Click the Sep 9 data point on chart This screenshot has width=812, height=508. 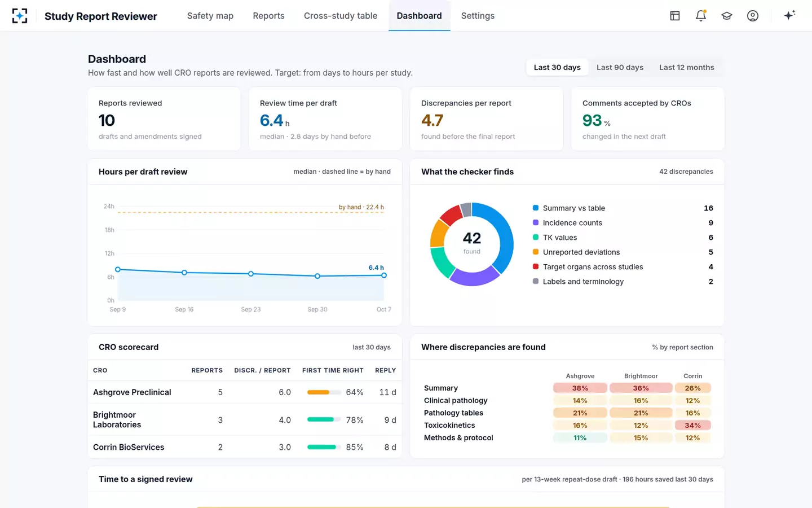[x=118, y=269]
